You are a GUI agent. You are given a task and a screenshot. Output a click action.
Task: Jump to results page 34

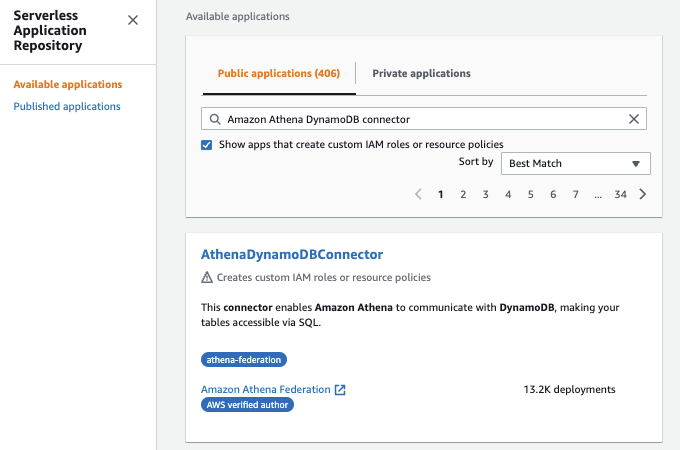tap(620, 194)
